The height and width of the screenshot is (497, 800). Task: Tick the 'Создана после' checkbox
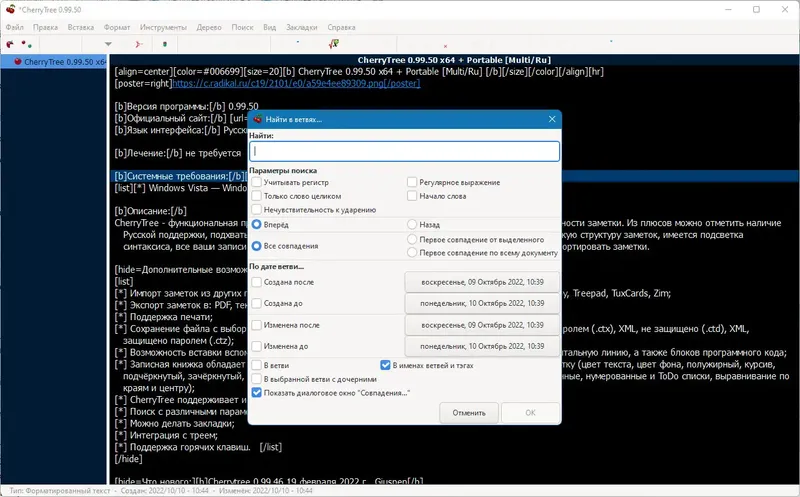(x=257, y=282)
